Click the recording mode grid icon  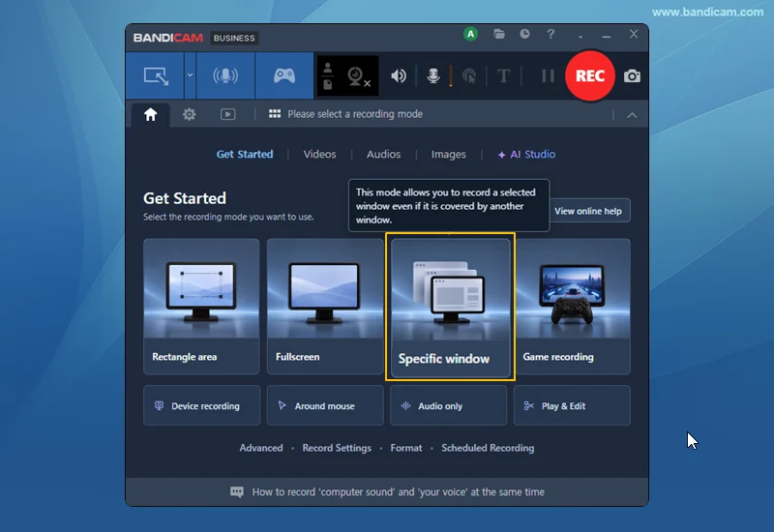pos(275,114)
